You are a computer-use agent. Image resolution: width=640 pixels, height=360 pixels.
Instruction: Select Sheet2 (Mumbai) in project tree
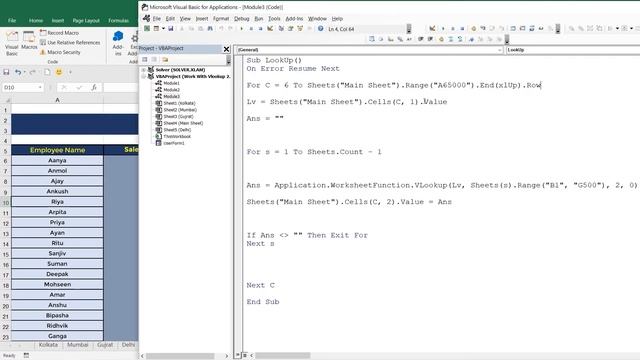click(180, 110)
